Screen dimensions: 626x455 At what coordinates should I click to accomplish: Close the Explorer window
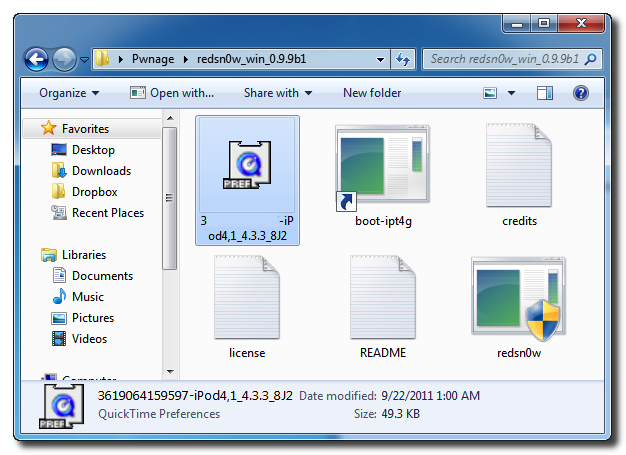(x=581, y=24)
